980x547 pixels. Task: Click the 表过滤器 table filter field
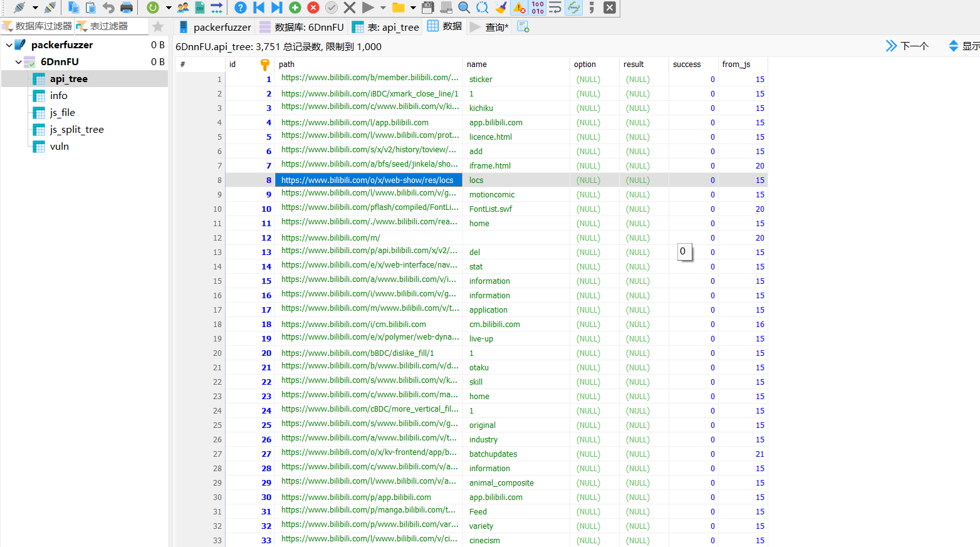pos(112,26)
